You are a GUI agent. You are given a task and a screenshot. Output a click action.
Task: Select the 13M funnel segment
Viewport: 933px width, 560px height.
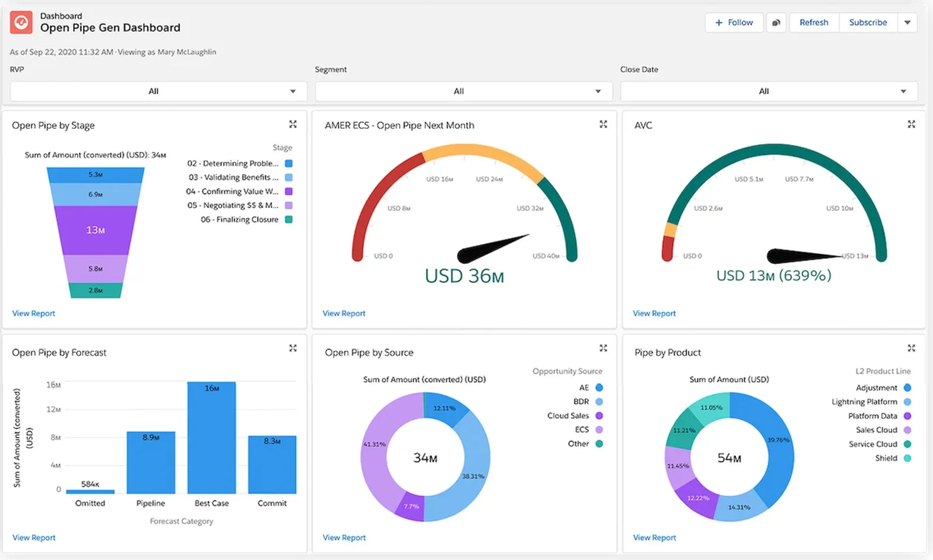pyautogui.click(x=96, y=230)
